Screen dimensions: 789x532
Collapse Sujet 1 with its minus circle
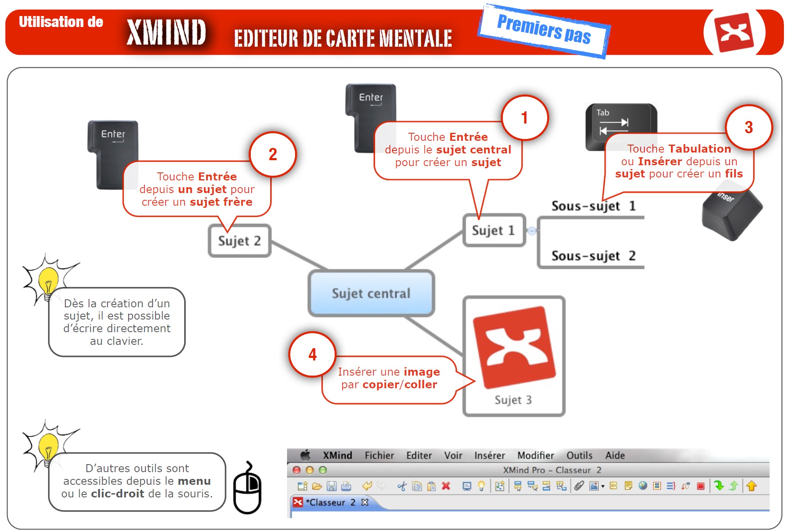coord(532,231)
